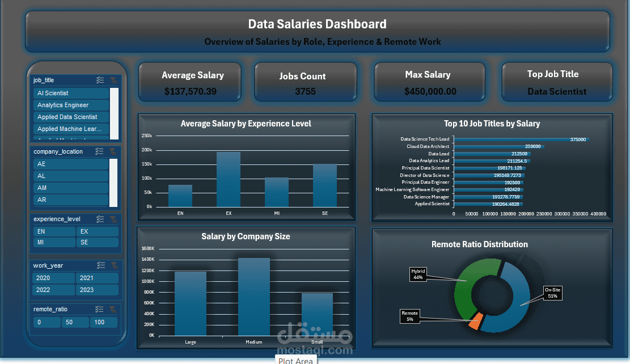Click the Average Salary by Experience Level title
The width and height of the screenshot is (630, 364).
pos(246,124)
